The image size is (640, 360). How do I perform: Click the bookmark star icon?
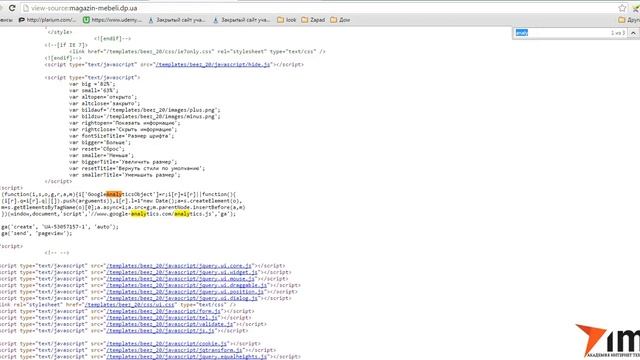point(622,8)
